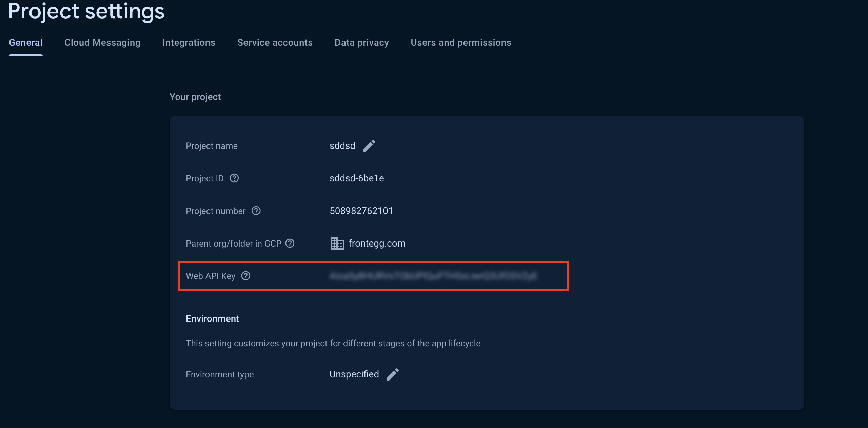Click the project number 508982762101
Viewport: 868px width, 428px height.
(x=361, y=211)
